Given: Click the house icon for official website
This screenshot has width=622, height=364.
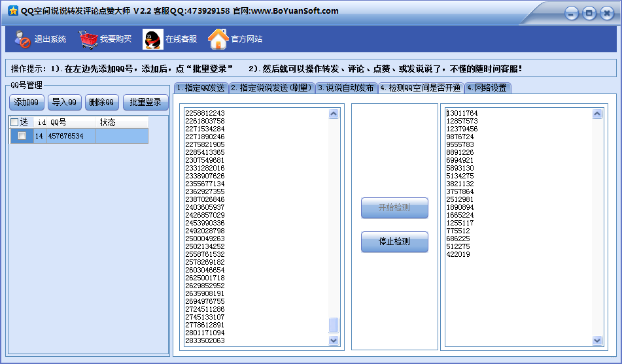Looking at the screenshot, I should [218, 39].
